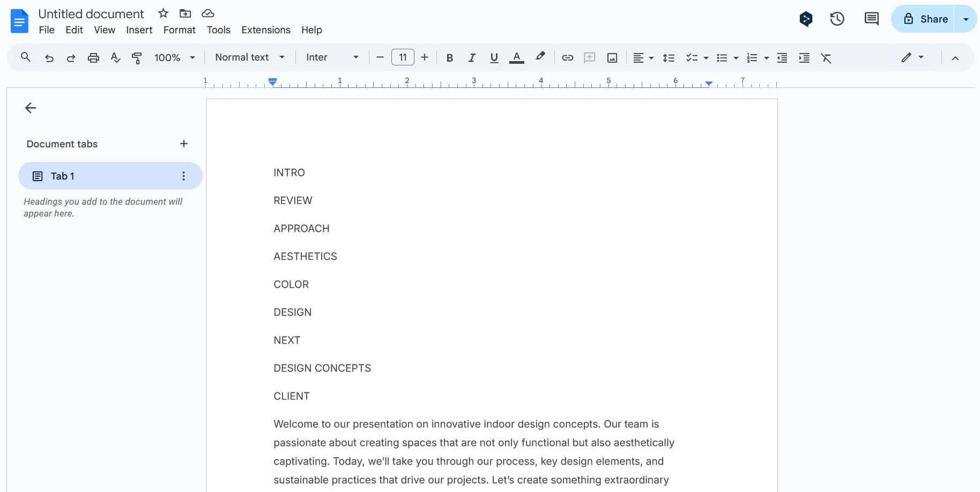Expand numbered list options arrow
This screenshot has height=492, width=980.
tap(767, 58)
